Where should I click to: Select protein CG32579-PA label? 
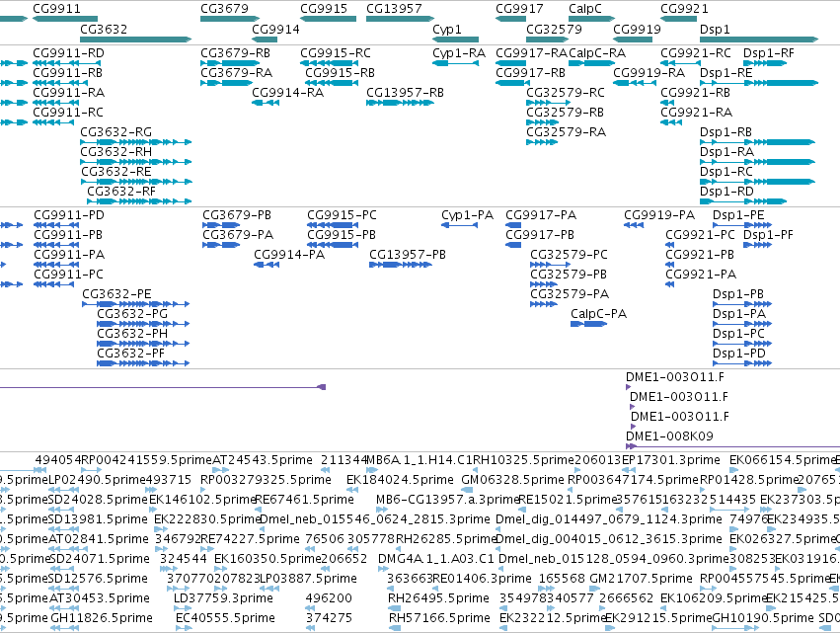570,293
